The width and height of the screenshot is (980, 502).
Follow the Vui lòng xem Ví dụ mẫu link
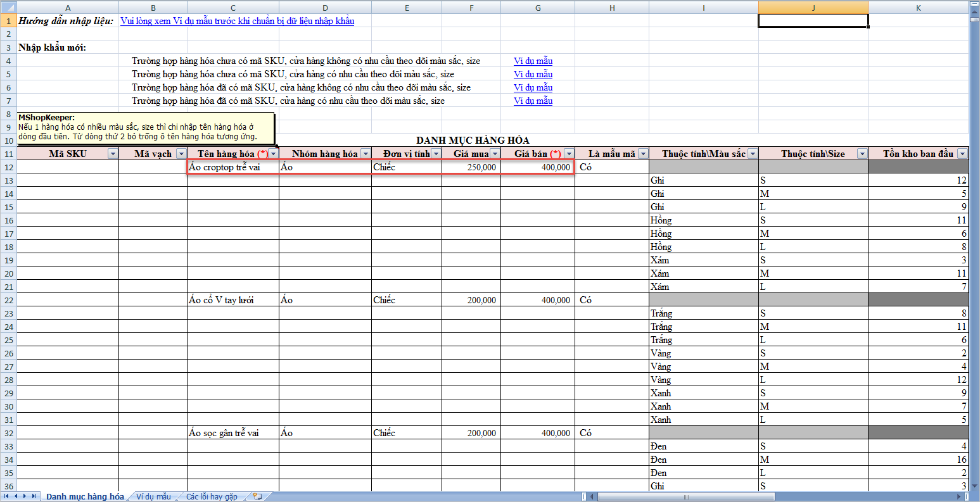pos(237,21)
